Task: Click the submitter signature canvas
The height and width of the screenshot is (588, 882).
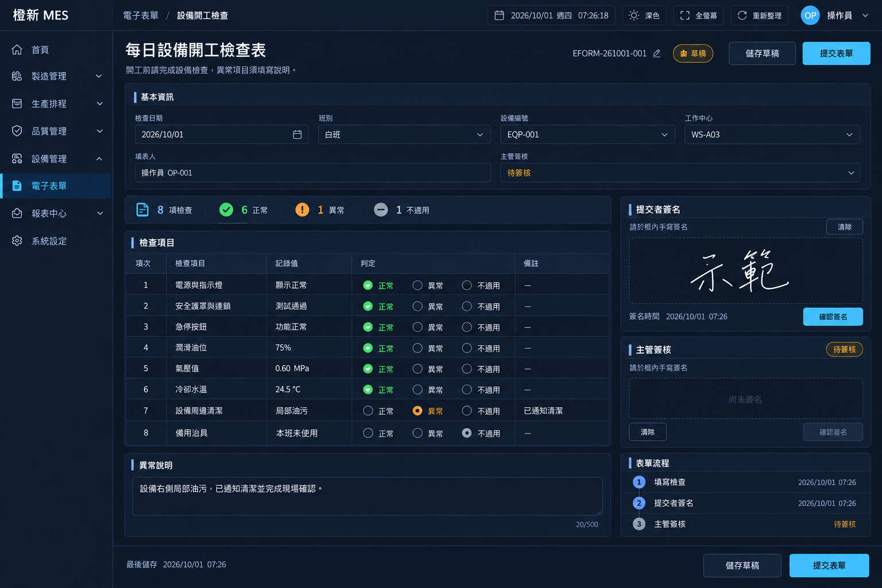Action: click(746, 270)
